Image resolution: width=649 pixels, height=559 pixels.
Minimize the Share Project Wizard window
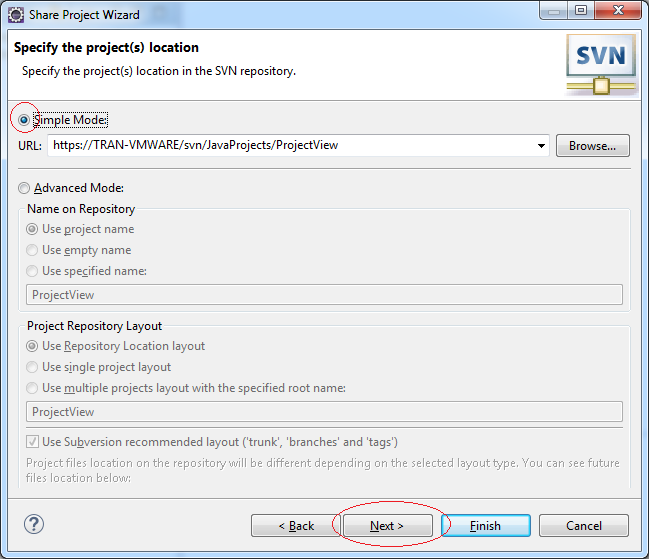point(554,10)
